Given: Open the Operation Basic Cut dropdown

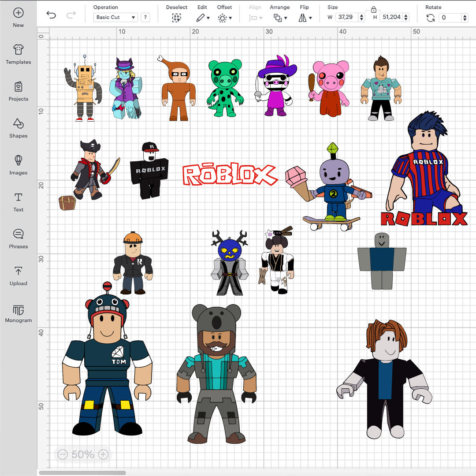Looking at the screenshot, I should click(115, 17).
